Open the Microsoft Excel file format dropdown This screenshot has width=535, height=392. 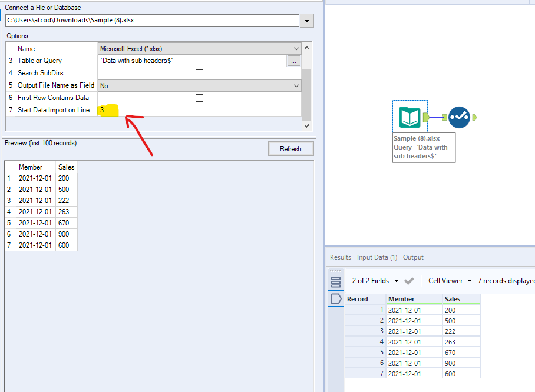296,48
